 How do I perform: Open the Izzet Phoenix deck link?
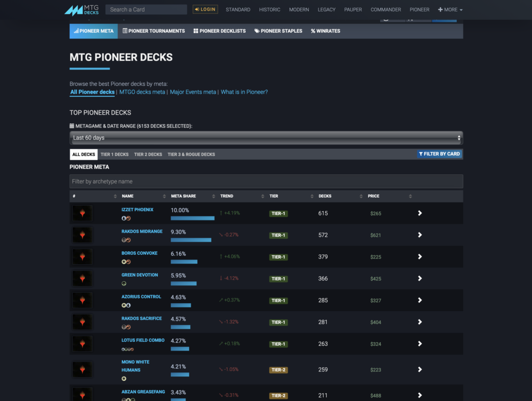click(137, 210)
